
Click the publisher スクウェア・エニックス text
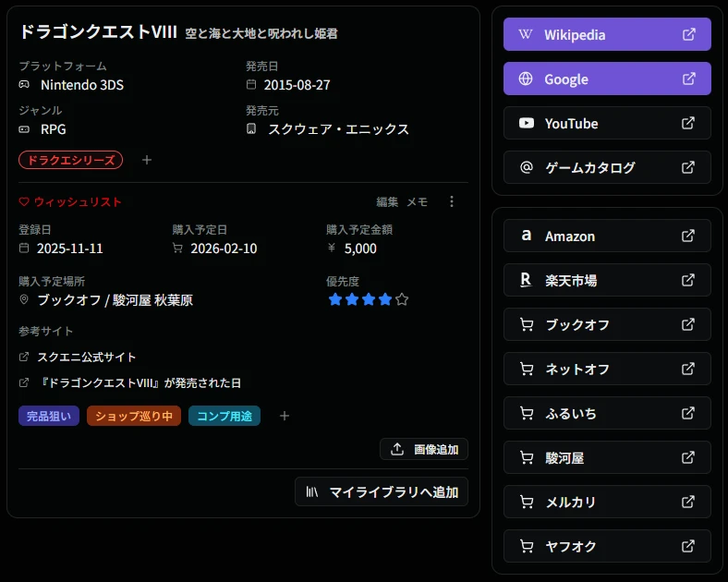click(x=338, y=129)
